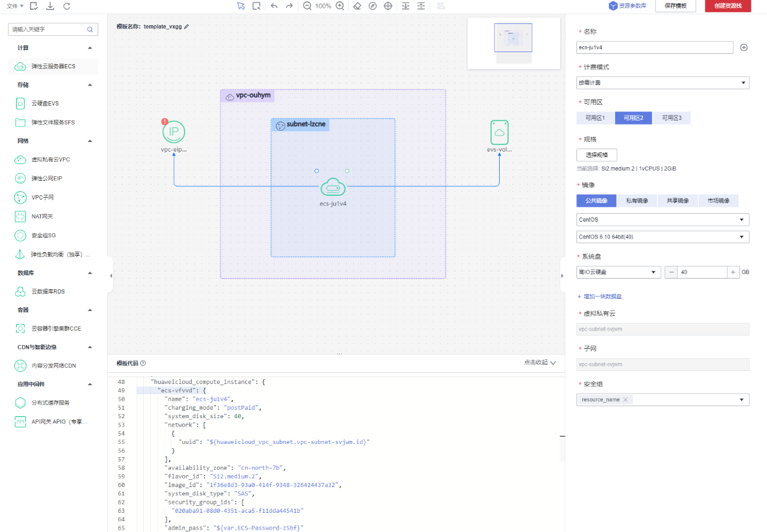
Task: Select the eraser tool in the toolbar
Action: [357, 6]
